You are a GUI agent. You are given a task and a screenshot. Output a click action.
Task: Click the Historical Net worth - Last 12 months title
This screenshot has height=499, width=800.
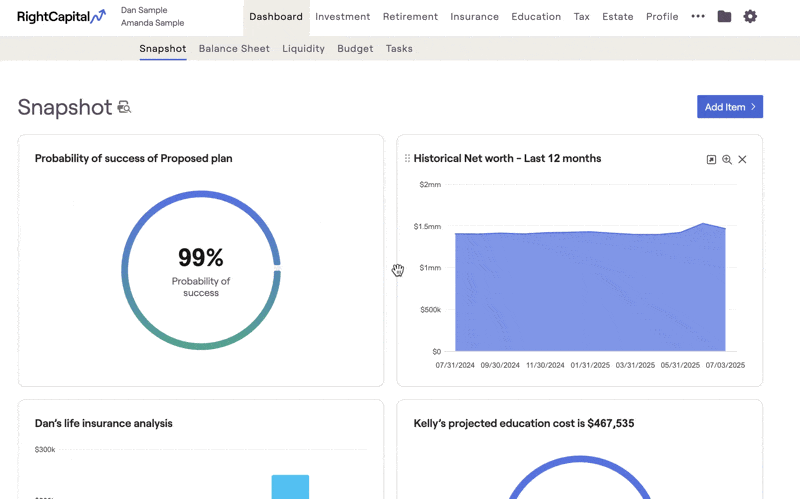click(x=508, y=159)
